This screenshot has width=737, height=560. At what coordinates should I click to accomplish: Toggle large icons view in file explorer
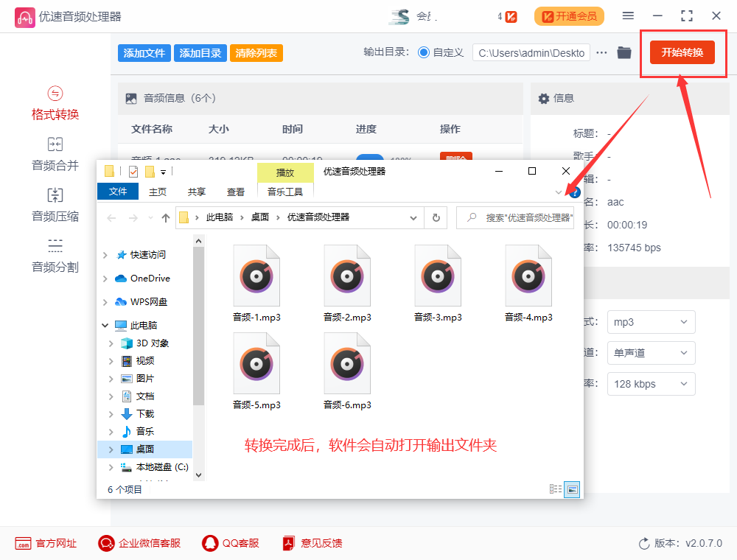pyautogui.click(x=573, y=489)
